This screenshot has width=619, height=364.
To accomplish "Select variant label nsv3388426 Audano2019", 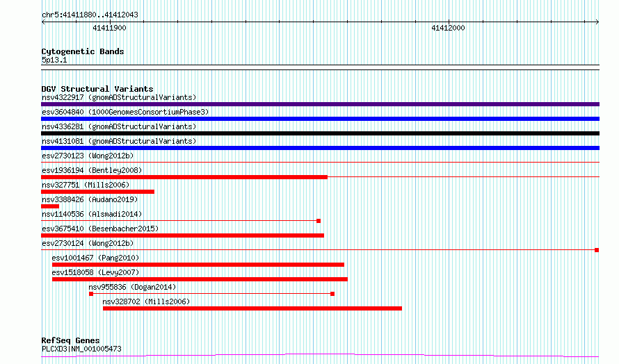I will [x=90, y=199].
